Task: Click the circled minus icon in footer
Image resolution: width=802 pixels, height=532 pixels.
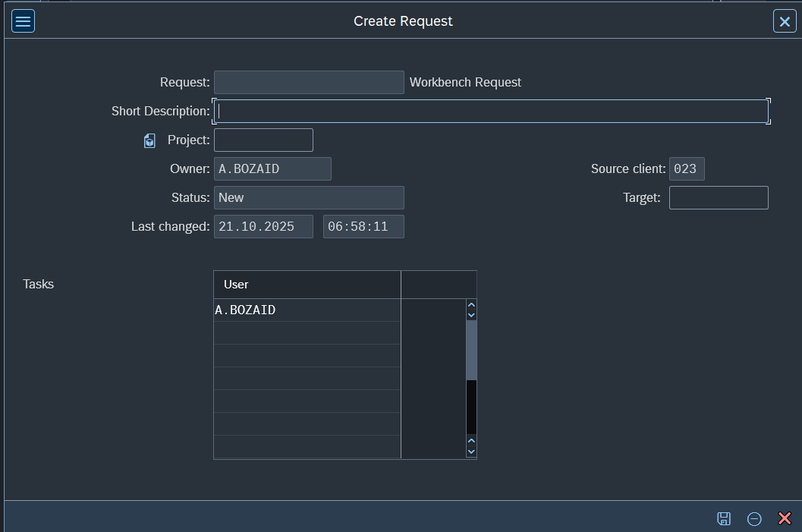Action: tap(754, 518)
